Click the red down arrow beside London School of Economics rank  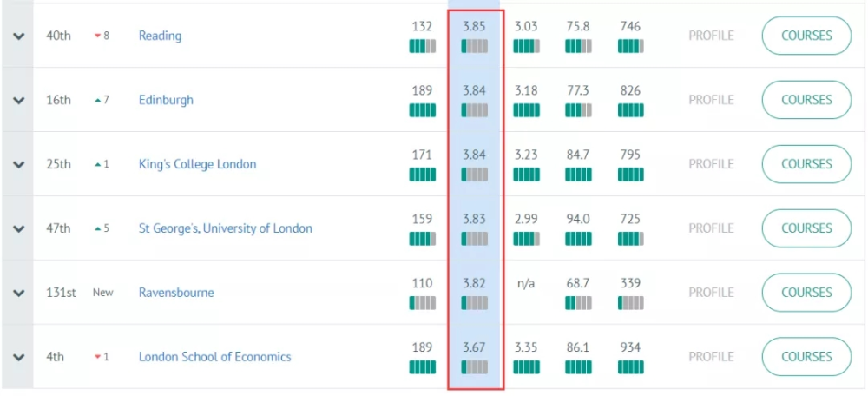tap(97, 357)
